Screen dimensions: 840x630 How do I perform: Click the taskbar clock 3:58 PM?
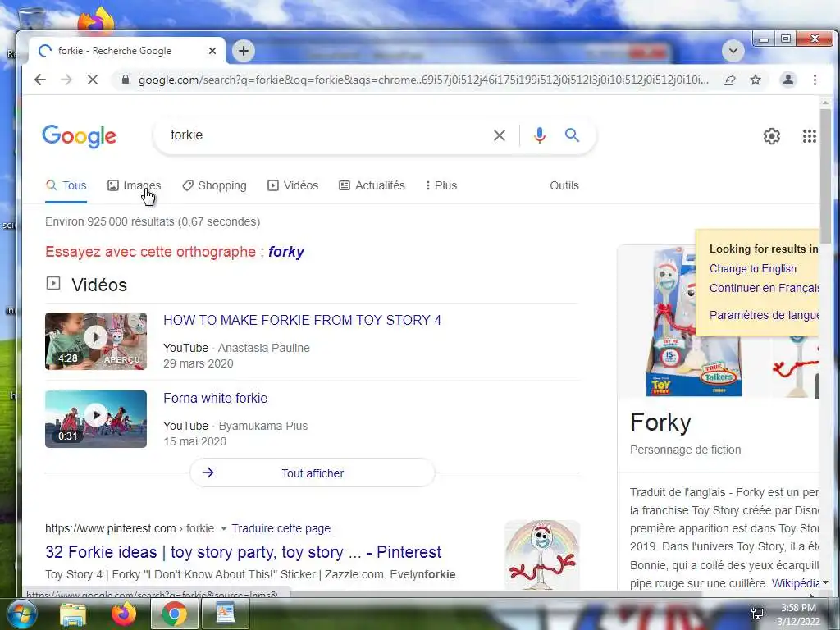pos(798,608)
